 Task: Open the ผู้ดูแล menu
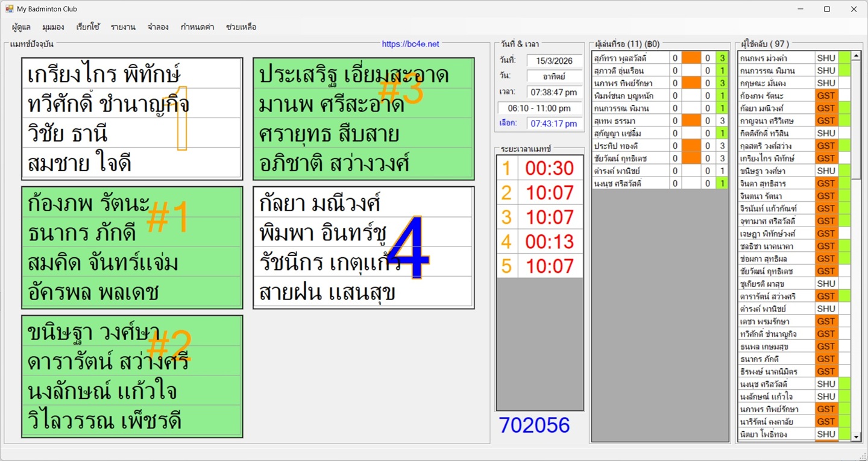point(21,27)
